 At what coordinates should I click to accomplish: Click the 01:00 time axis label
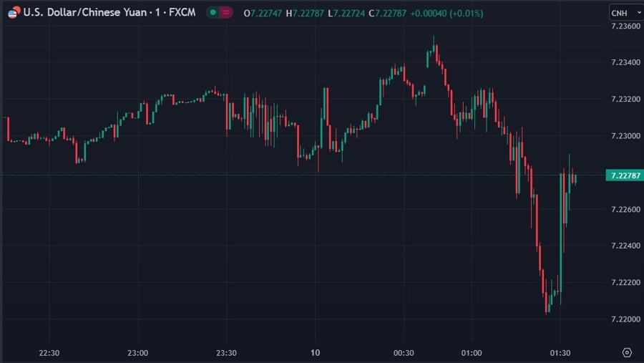(x=472, y=353)
